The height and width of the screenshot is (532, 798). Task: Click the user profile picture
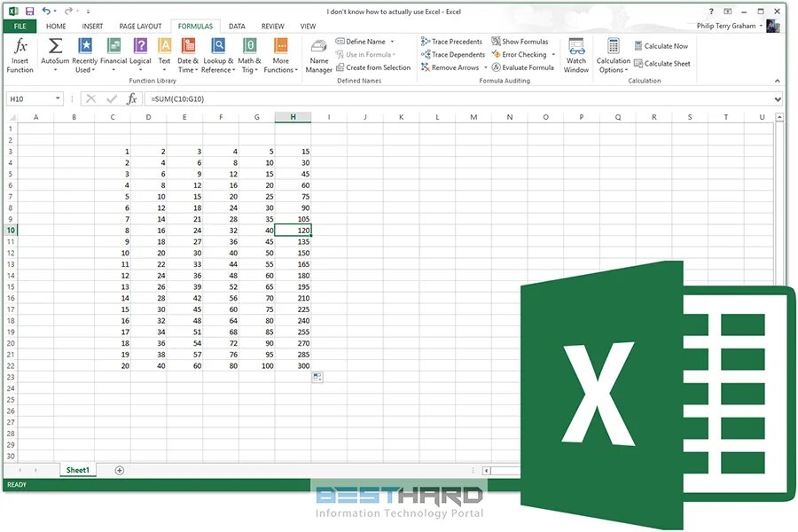tap(772, 26)
